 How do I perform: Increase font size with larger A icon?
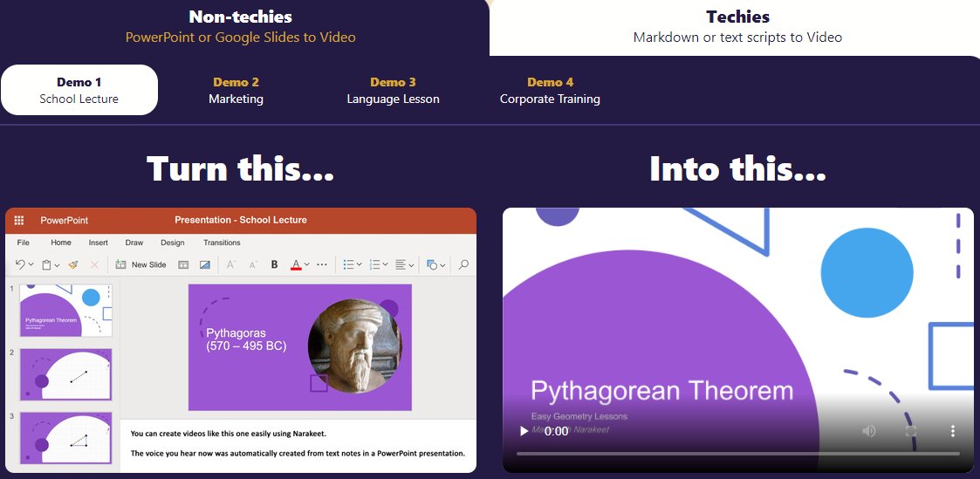231,264
